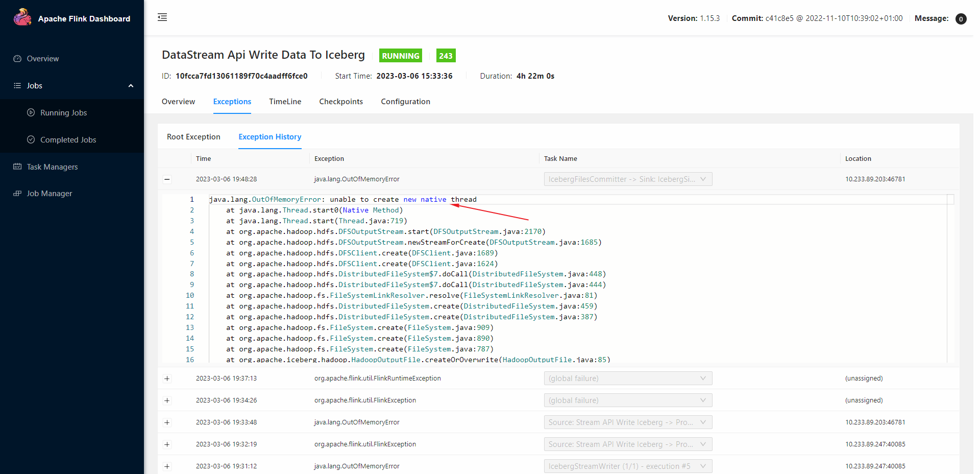Click the Completed Jobs check-circle icon
Image resolution: width=980 pixels, height=474 pixels.
[x=31, y=139]
